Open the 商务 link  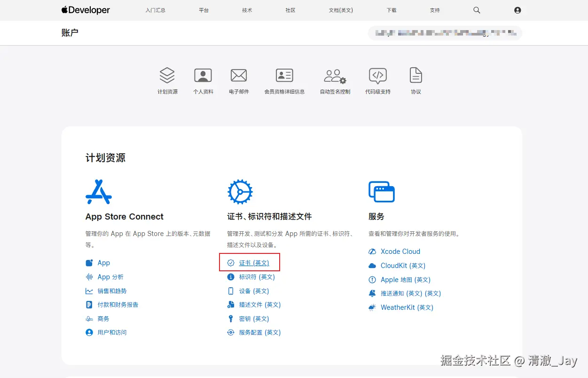click(103, 319)
